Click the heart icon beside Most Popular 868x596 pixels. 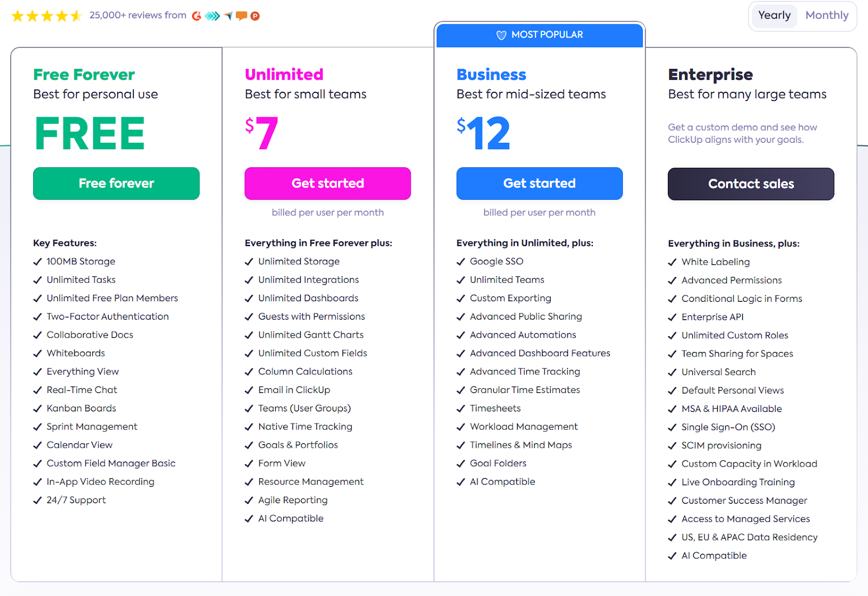(x=501, y=35)
